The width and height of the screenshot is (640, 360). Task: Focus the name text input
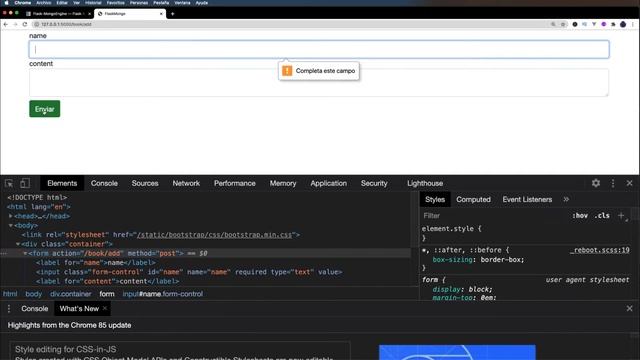click(319, 49)
